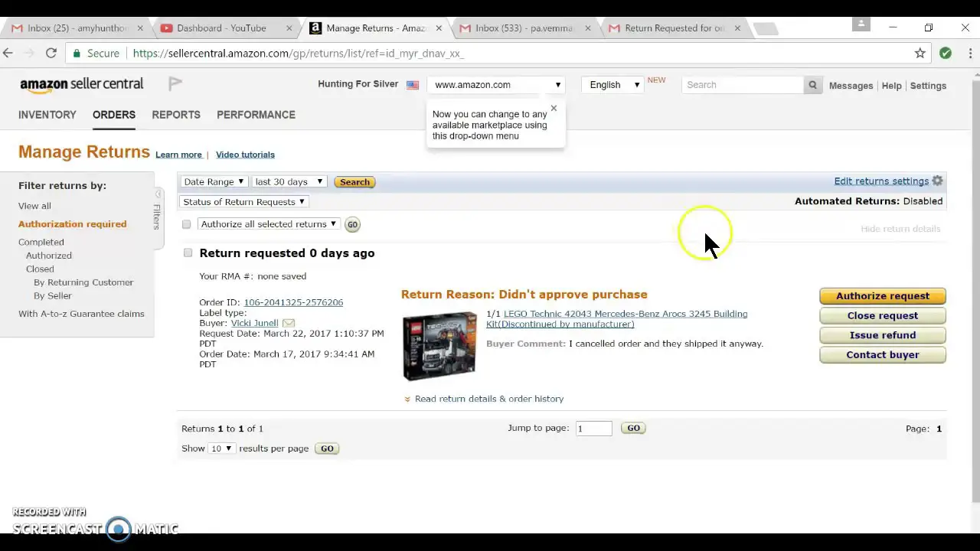Bookmark page with star icon
The height and width of the screenshot is (551, 980).
click(x=920, y=53)
